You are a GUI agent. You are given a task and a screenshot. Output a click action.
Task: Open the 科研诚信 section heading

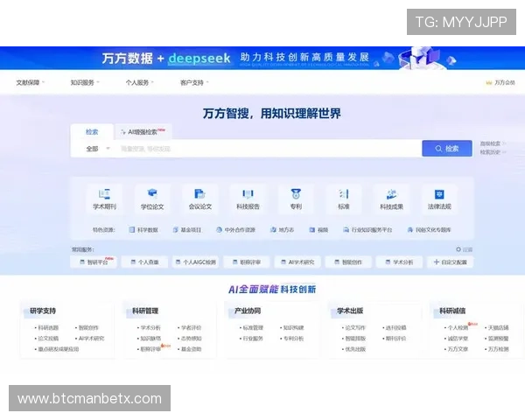(452, 311)
